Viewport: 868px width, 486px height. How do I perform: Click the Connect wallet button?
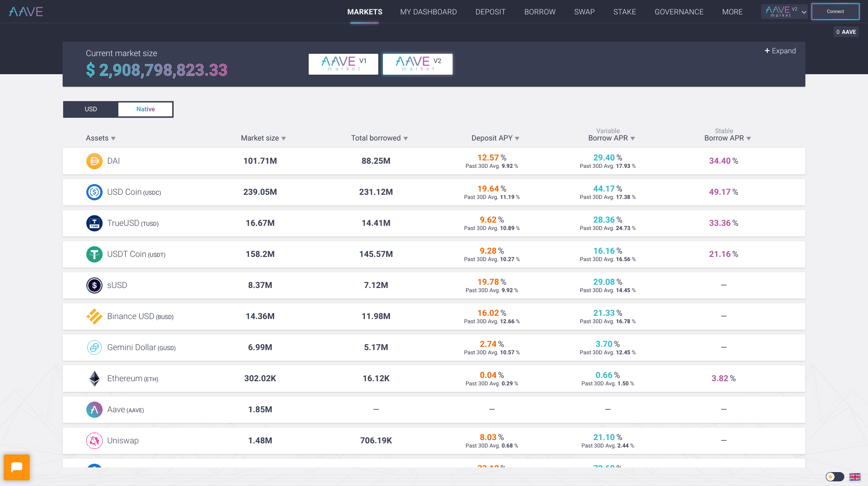pos(835,12)
